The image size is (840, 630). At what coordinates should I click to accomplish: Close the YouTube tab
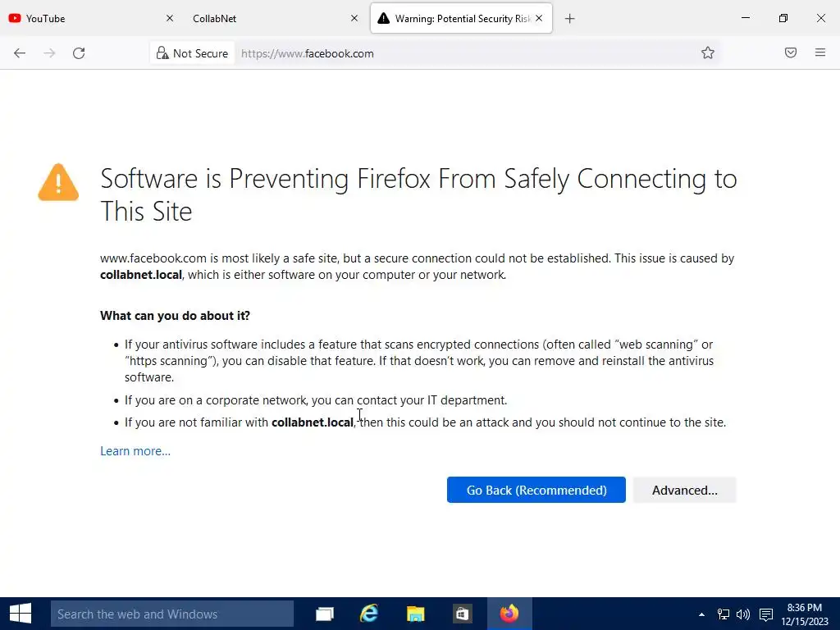170,18
